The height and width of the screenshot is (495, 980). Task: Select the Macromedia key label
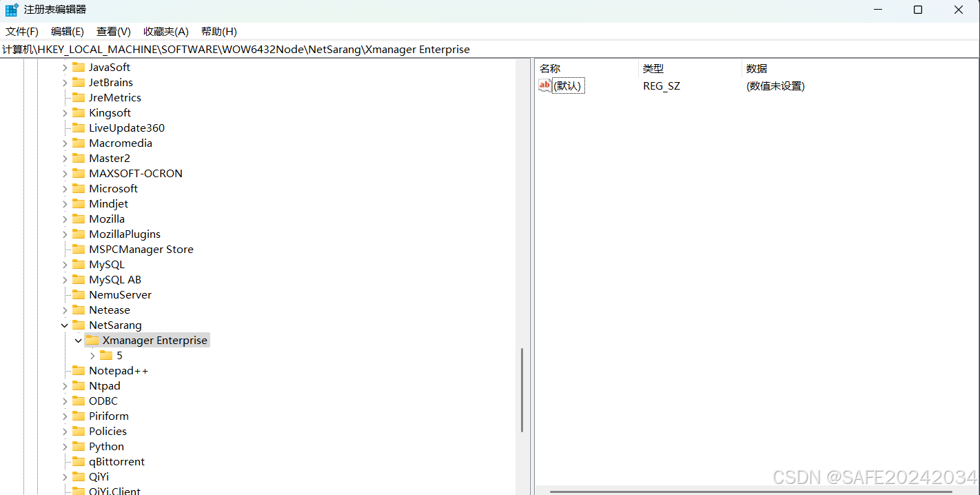pos(121,143)
